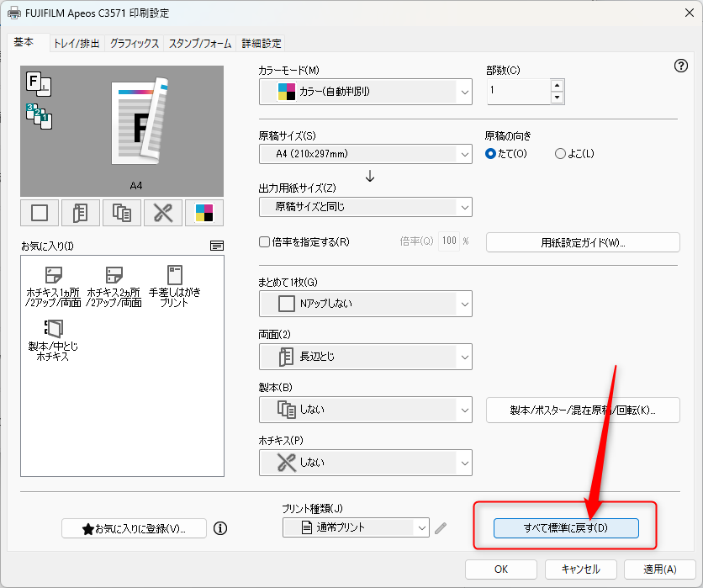Click the booklet quick setting icon button
Viewport: 703px width, 588px height.
click(x=122, y=213)
